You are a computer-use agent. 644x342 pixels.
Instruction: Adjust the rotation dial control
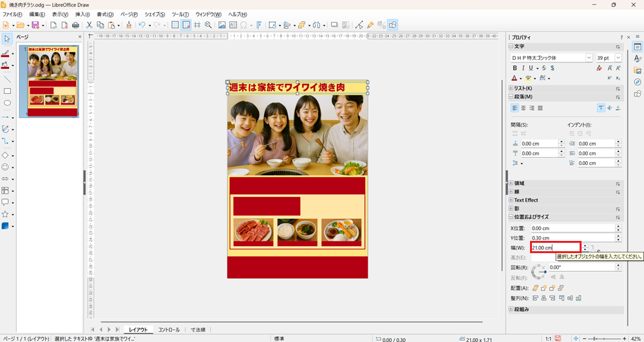click(x=539, y=272)
